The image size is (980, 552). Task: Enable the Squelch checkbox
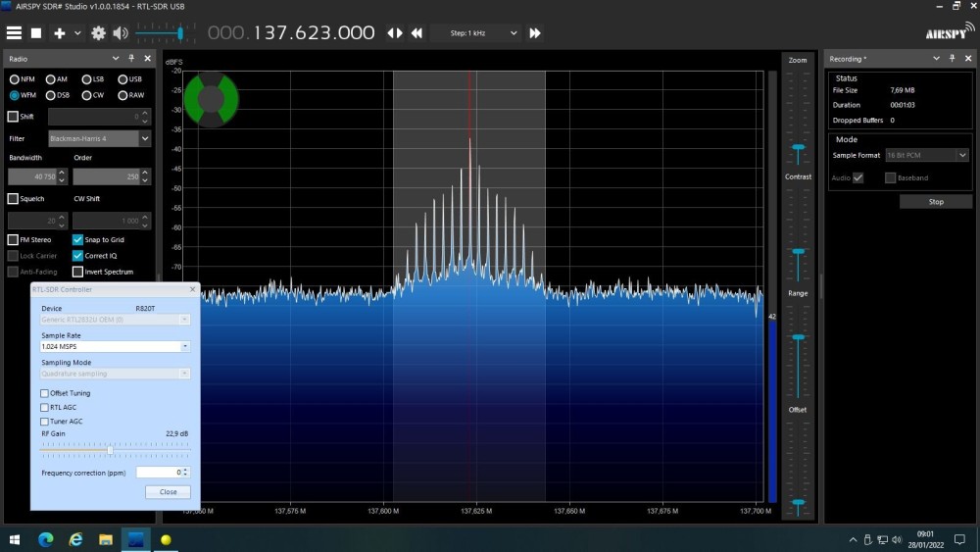click(x=13, y=198)
